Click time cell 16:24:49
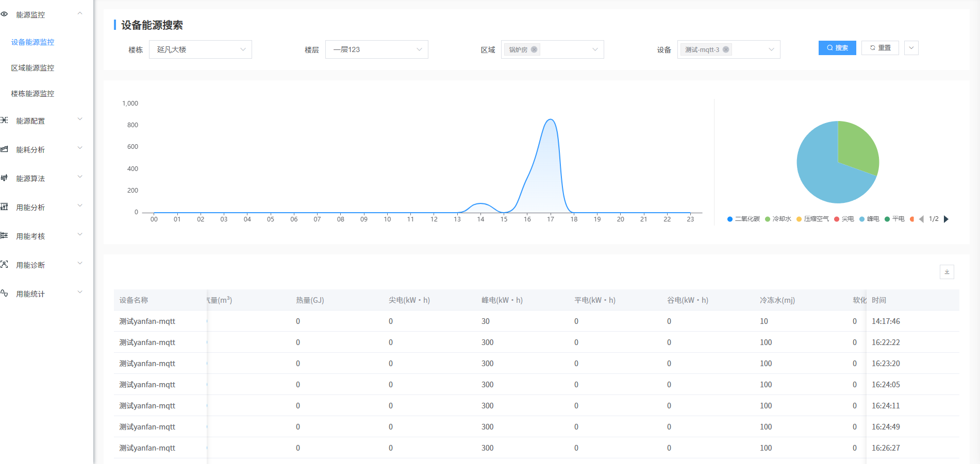980x464 pixels. pos(886,427)
